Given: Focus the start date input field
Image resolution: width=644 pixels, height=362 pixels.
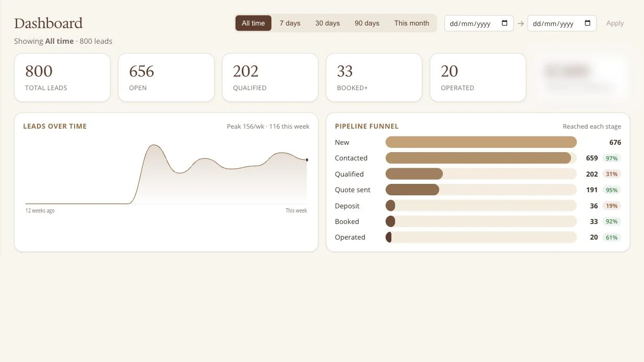Looking at the screenshot, I should pos(479,23).
